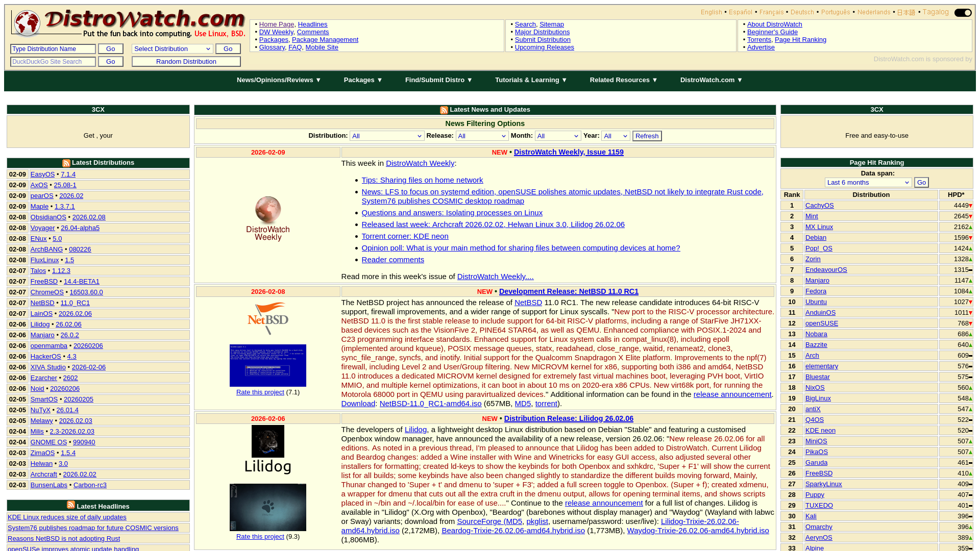The width and height of the screenshot is (980, 551).
Task: Click the RSS icon beside Latest News and Updates
Action: tap(444, 110)
